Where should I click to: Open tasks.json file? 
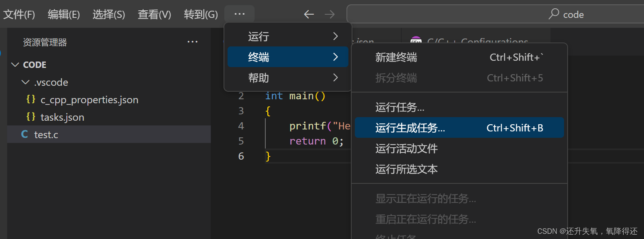click(109, 117)
